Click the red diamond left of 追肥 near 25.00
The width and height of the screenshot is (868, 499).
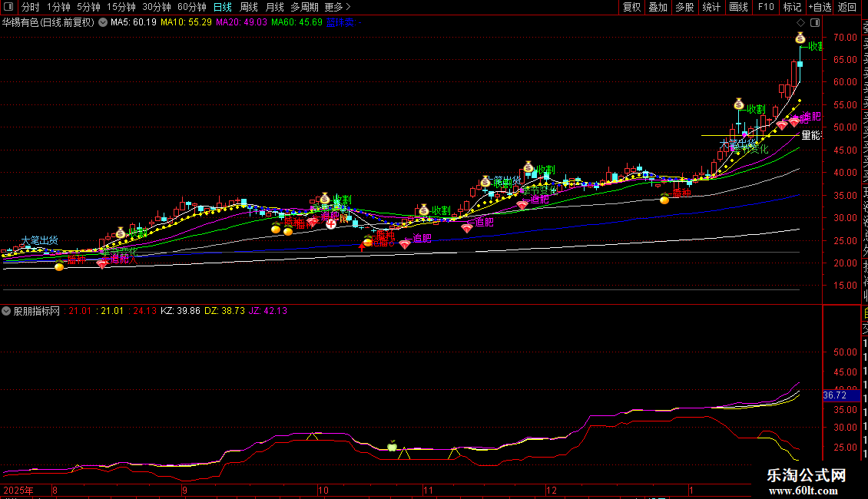tap(406, 245)
